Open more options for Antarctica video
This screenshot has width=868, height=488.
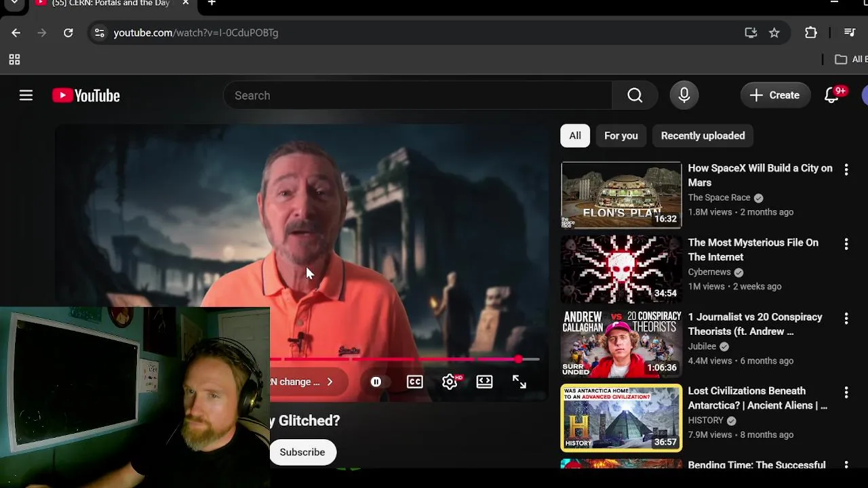coord(846,392)
